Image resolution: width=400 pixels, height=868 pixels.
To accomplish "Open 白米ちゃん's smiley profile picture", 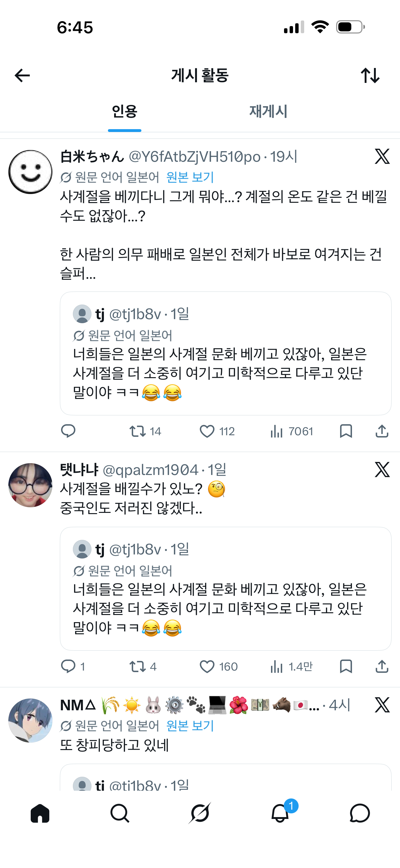I will click(x=30, y=172).
